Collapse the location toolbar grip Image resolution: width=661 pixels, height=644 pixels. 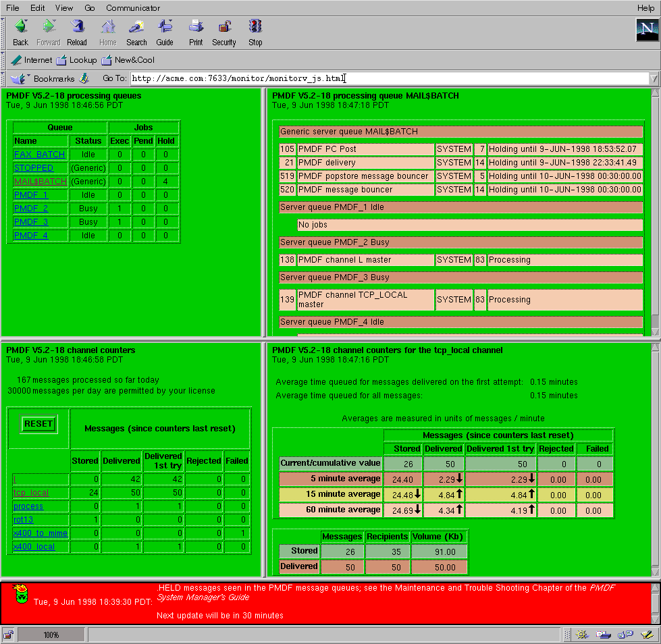[x=3, y=78]
